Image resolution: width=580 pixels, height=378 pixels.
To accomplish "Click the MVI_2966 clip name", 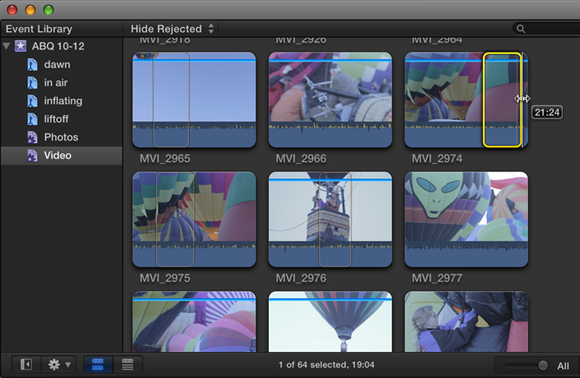I will 301,159.
